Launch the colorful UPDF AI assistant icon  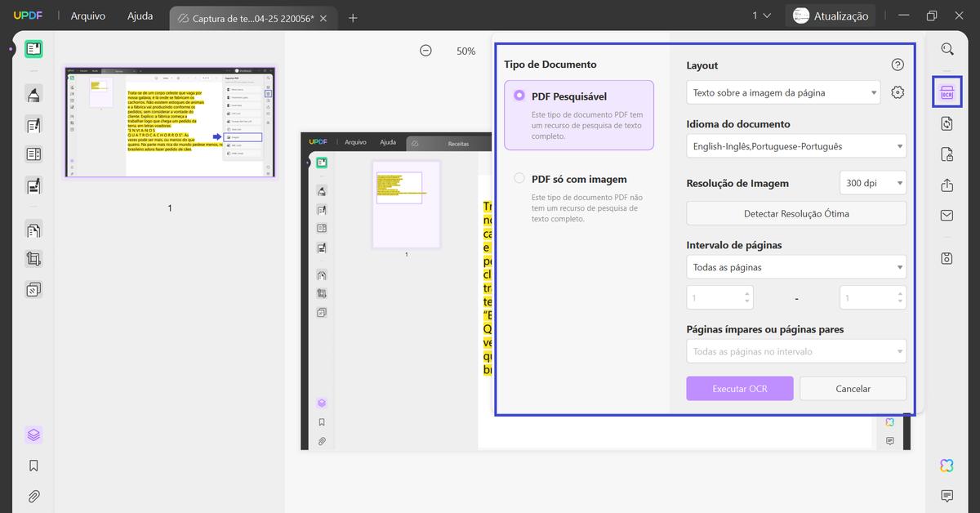point(946,465)
